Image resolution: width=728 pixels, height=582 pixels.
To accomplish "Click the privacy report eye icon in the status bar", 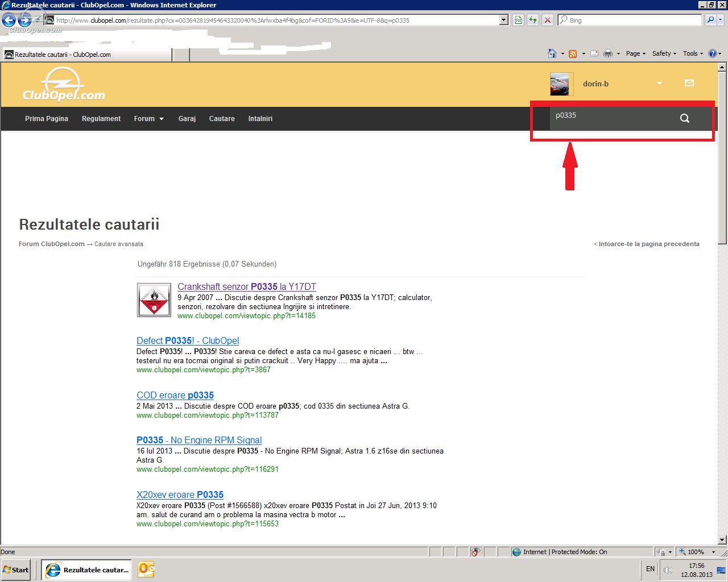I will pyautogui.click(x=476, y=552).
